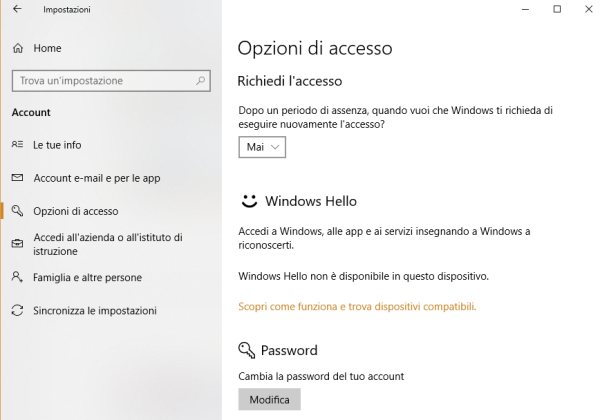600x420 pixels.
Task: Click the search magnifier icon
Action: [201, 80]
